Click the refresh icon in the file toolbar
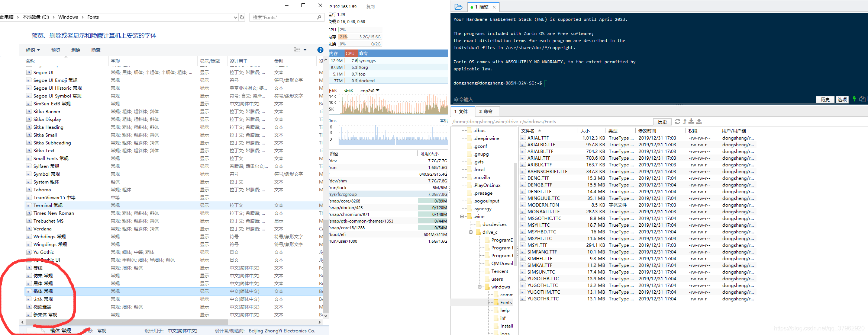The width and height of the screenshot is (868, 335). pos(677,121)
